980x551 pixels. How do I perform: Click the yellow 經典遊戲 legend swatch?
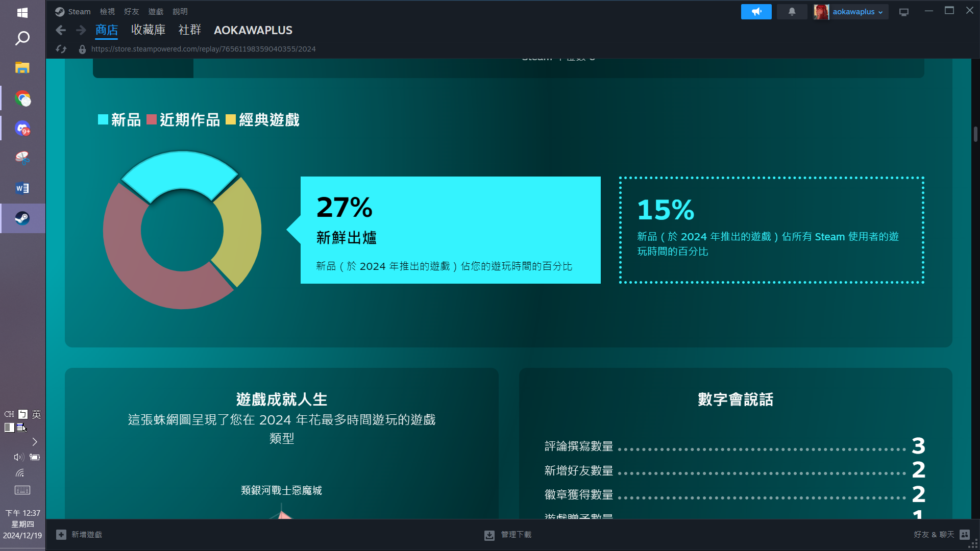click(231, 119)
